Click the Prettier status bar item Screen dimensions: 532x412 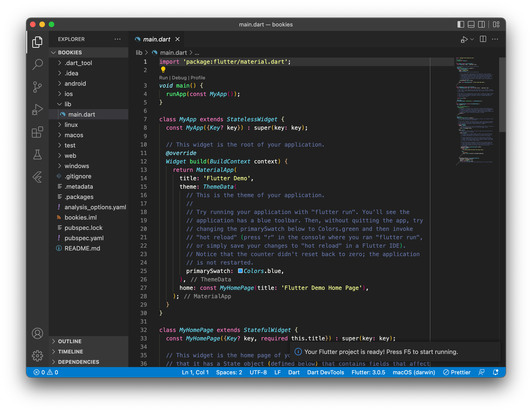point(457,372)
